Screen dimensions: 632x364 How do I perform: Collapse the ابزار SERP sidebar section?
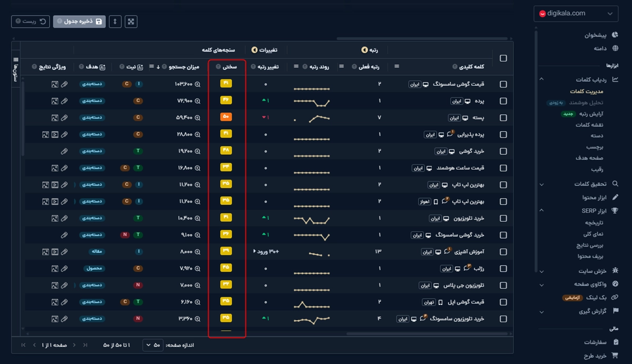[541, 211]
